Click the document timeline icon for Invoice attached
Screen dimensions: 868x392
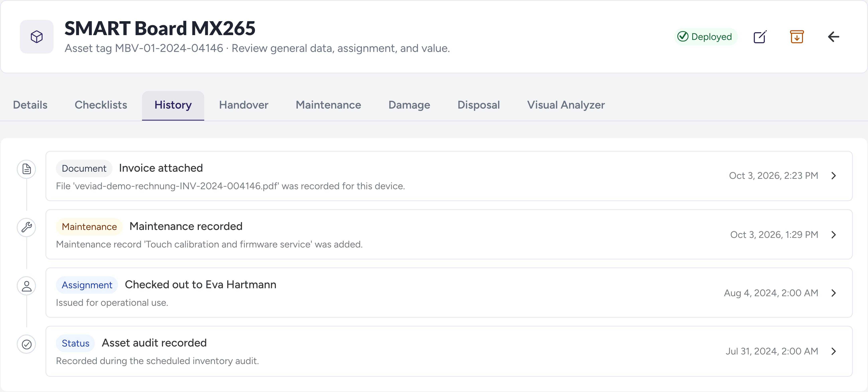[27, 169]
